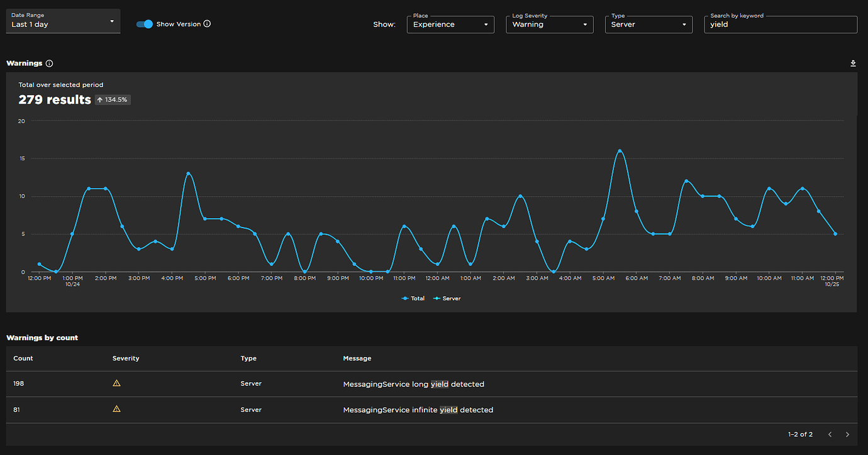This screenshot has height=455, width=868.
Task: Click the Severity column header
Action: pyautogui.click(x=126, y=358)
